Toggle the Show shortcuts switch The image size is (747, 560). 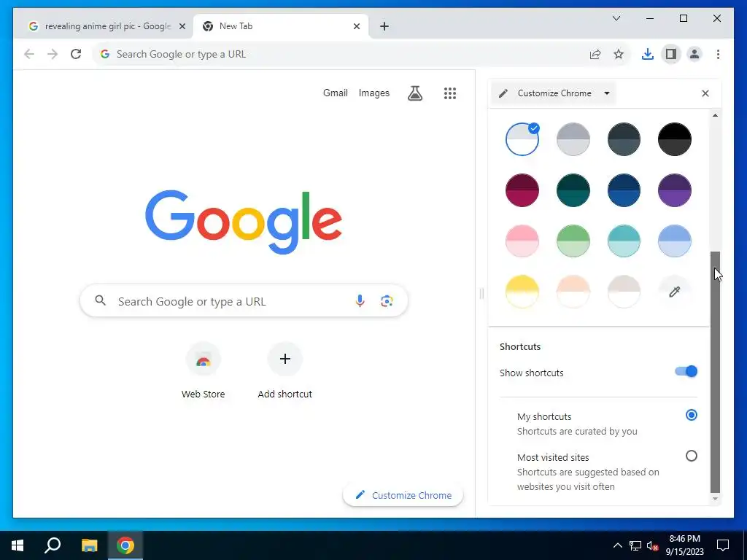click(x=686, y=371)
